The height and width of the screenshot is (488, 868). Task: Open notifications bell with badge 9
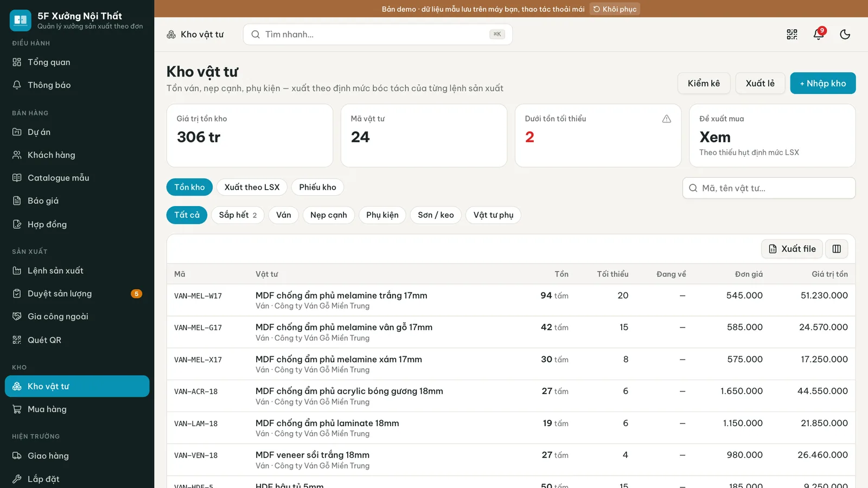(819, 35)
